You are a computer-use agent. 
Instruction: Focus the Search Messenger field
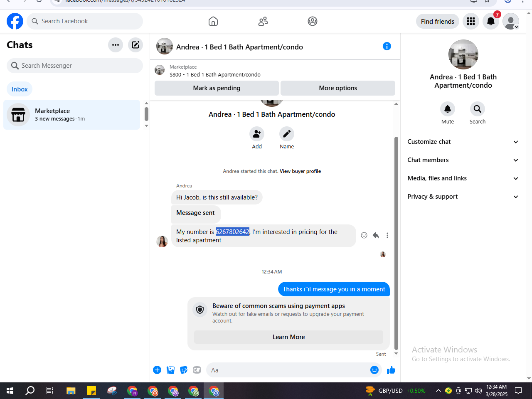(75, 66)
